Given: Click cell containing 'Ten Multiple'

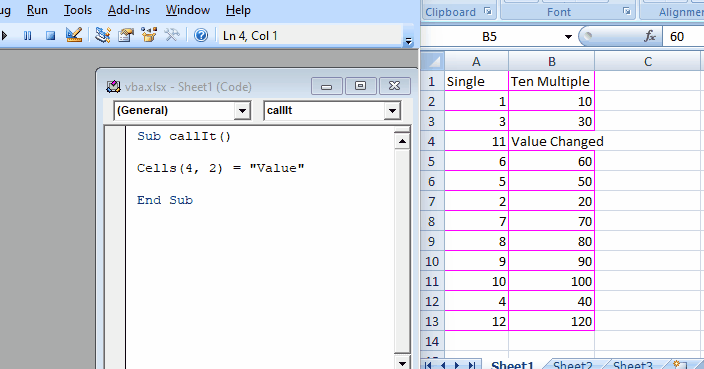Looking at the screenshot, I should pyautogui.click(x=552, y=81).
